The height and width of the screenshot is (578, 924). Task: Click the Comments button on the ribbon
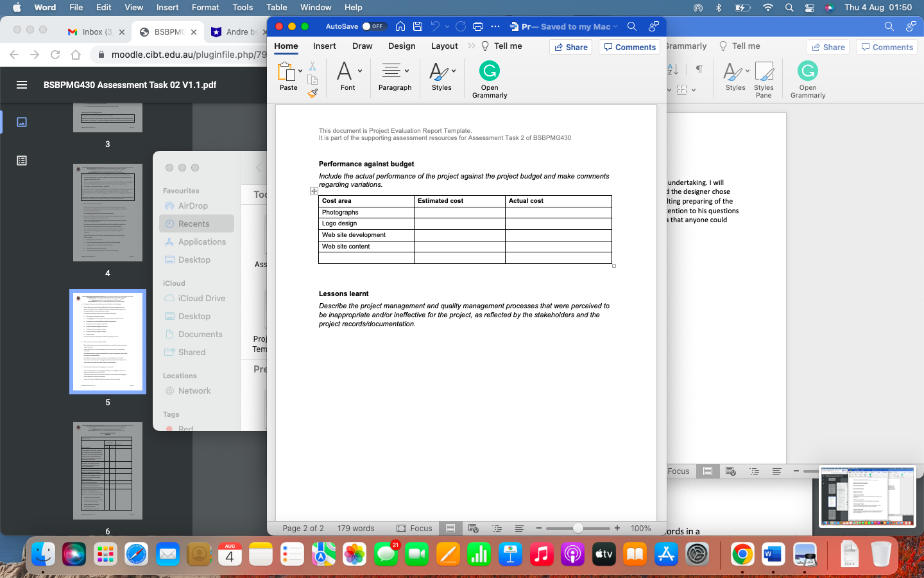(x=629, y=47)
